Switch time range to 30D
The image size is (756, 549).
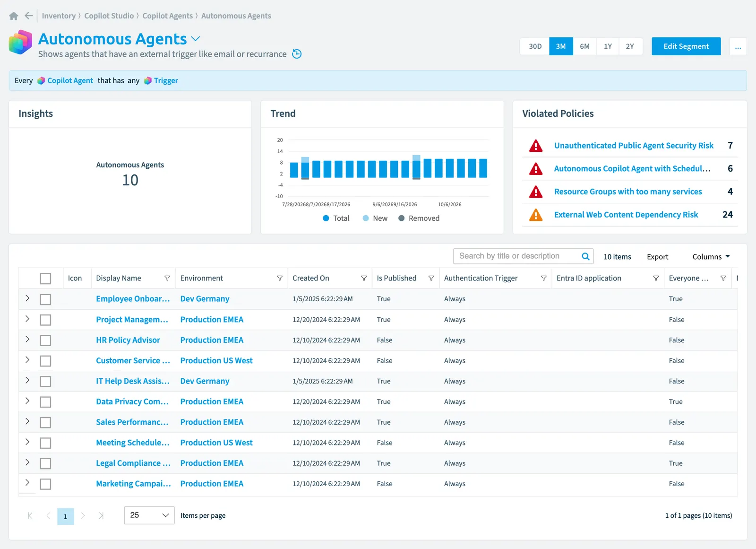click(535, 46)
